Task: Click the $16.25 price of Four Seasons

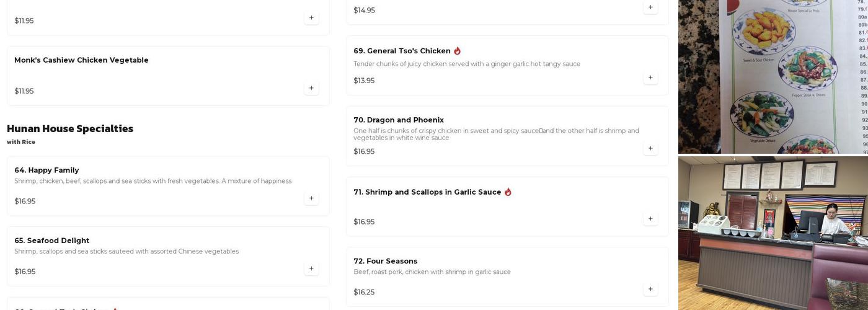Action: pyautogui.click(x=364, y=293)
